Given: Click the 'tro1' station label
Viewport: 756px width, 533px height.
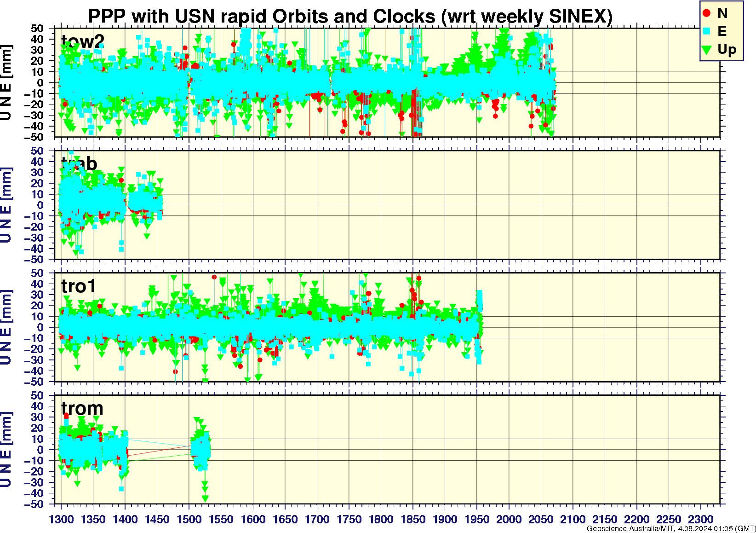Looking at the screenshot, I should [x=79, y=286].
